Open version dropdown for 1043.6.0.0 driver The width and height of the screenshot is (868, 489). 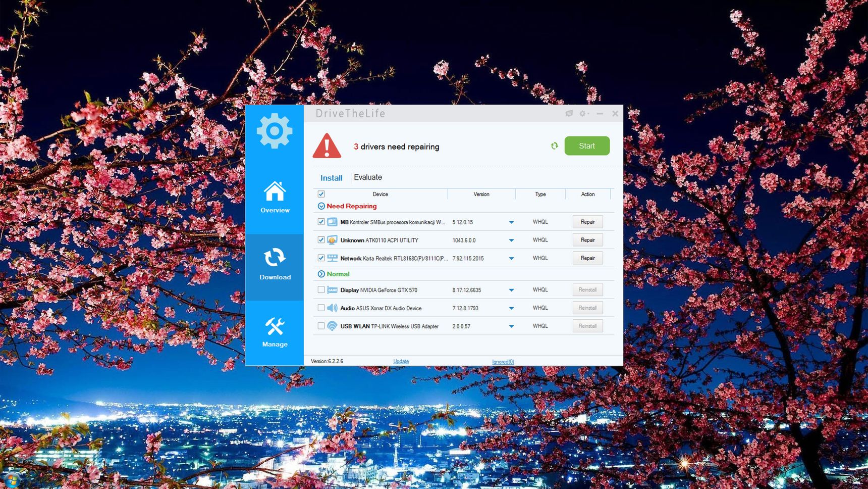pos(511,240)
